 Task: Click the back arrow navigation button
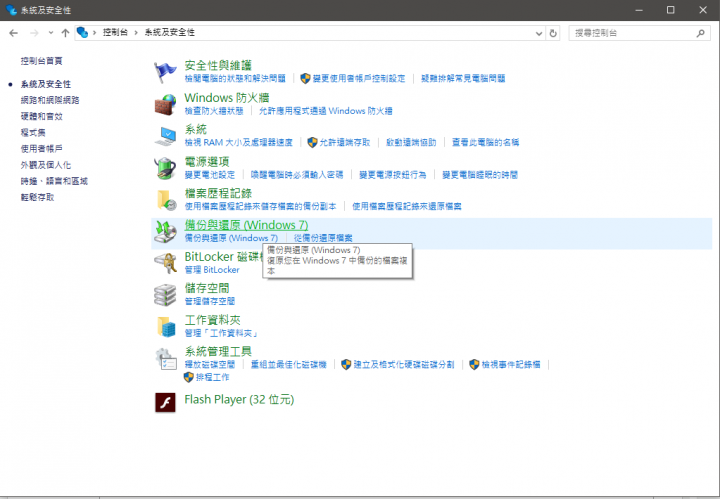click(14, 33)
